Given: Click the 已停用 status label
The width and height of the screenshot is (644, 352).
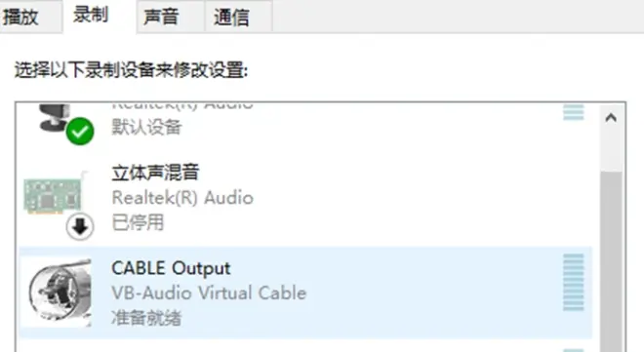Looking at the screenshot, I should 138,222.
